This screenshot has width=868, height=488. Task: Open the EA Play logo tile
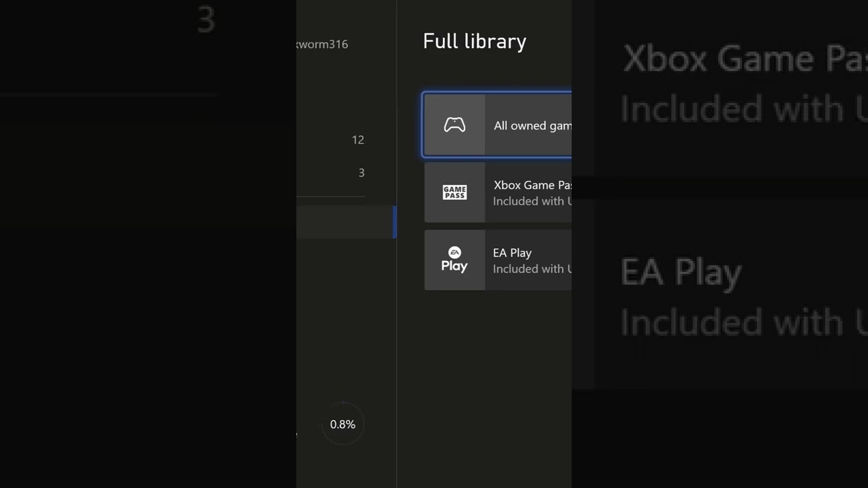click(454, 260)
